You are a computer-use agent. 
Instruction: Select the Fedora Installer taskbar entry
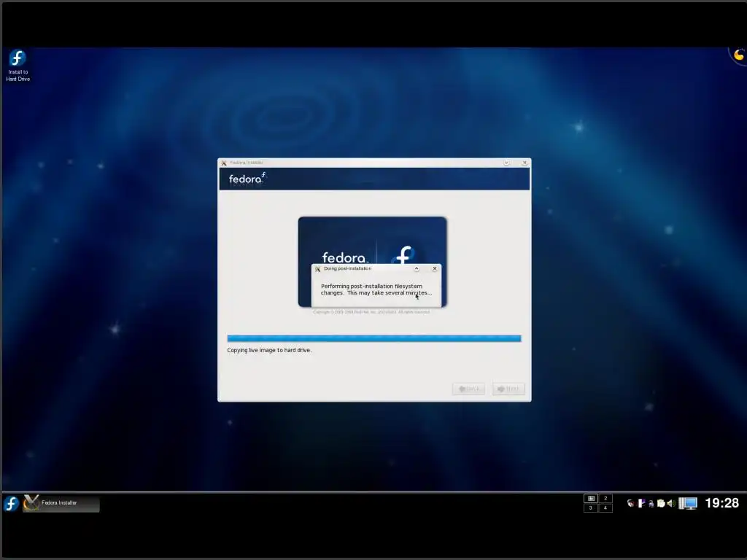click(61, 503)
